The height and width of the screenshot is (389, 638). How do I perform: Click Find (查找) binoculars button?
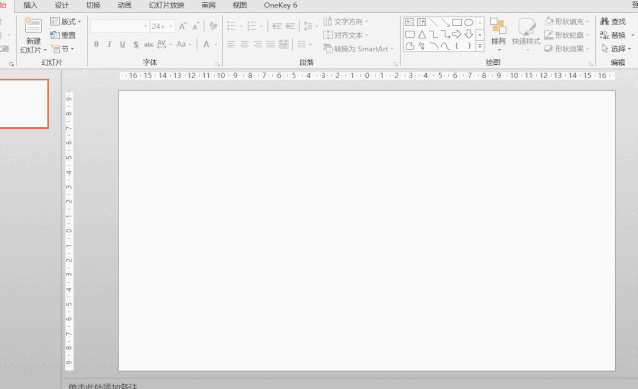[x=613, y=21]
